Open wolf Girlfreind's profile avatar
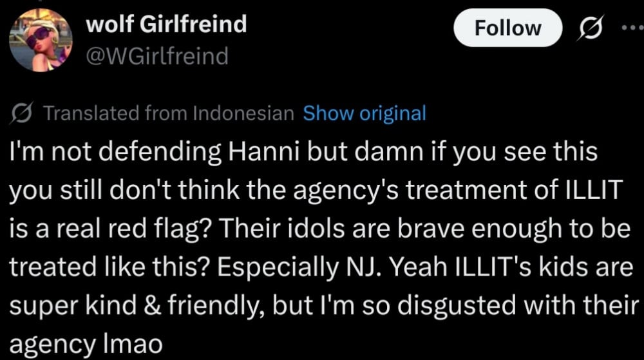This screenshot has height=360, width=644. (41, 41)
